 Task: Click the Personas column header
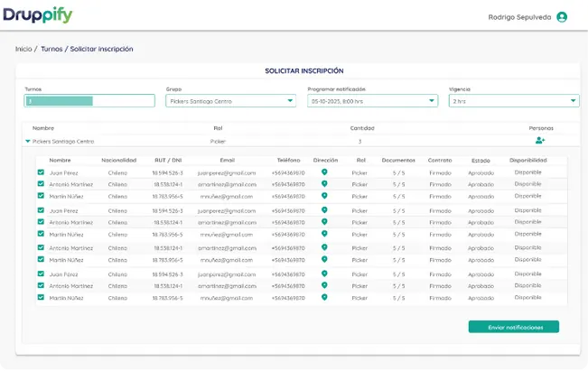click(541, 128)
